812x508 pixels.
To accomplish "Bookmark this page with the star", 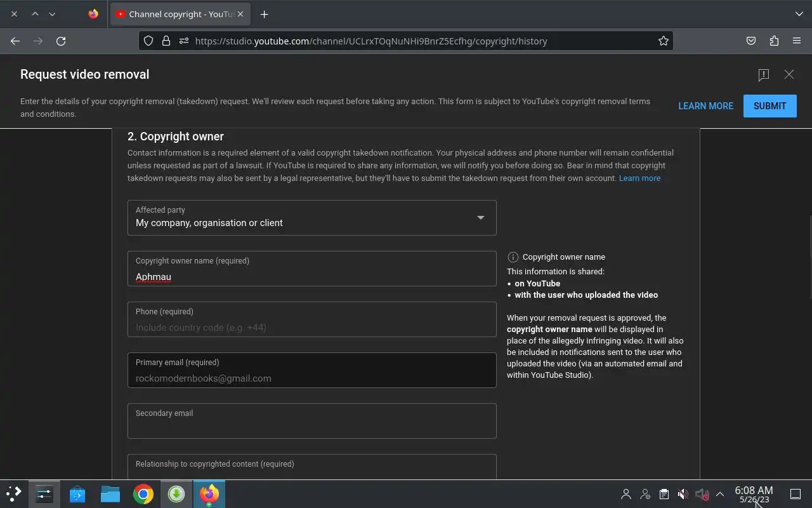I will pos(664,41).
